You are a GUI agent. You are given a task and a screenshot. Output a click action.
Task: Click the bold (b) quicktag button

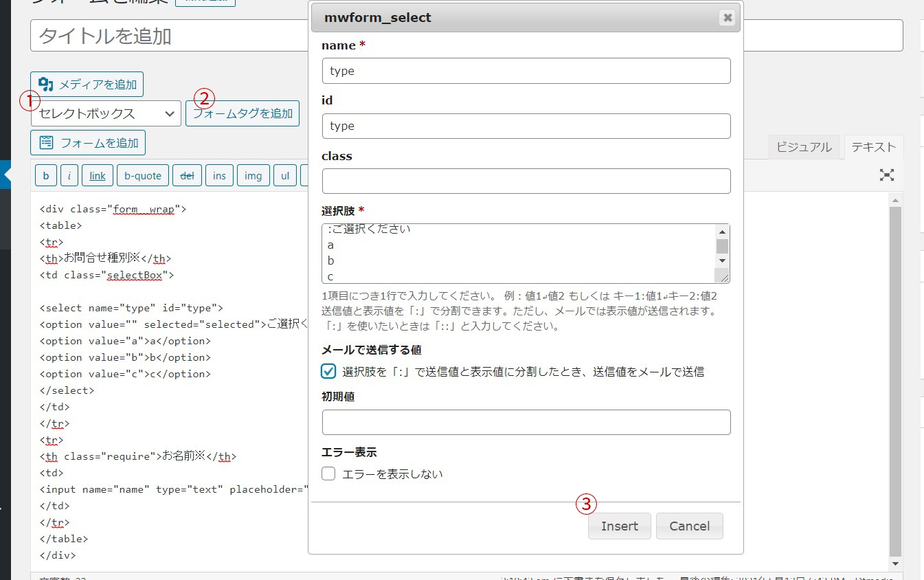tap(45, 176)
